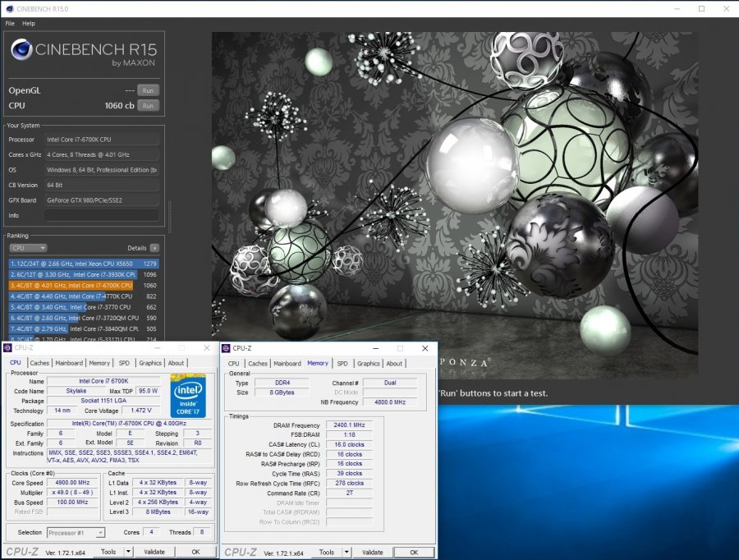This screenshot has width=739, height=560.
Task: Click the DRAM Frequency value 2400.1 MHz
Action: tap(349, 425)
